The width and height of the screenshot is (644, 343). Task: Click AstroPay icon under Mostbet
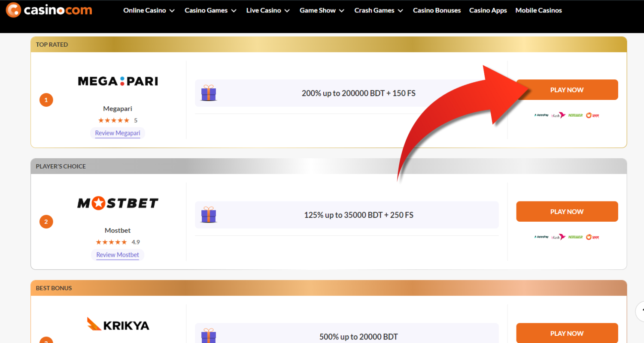(541, 237)
